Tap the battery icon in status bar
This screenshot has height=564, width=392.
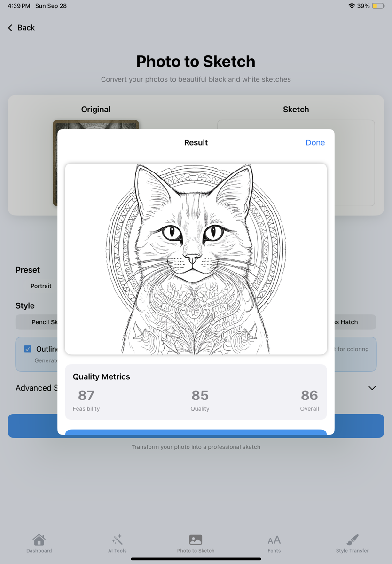(x=378, y=6)
